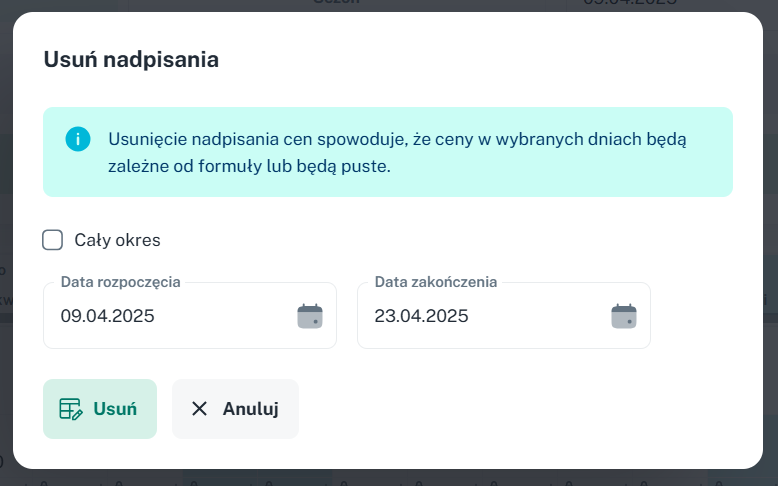778x486 pixels.
Task: Focus the Data zakończenia date field
Action: [504, 316]
